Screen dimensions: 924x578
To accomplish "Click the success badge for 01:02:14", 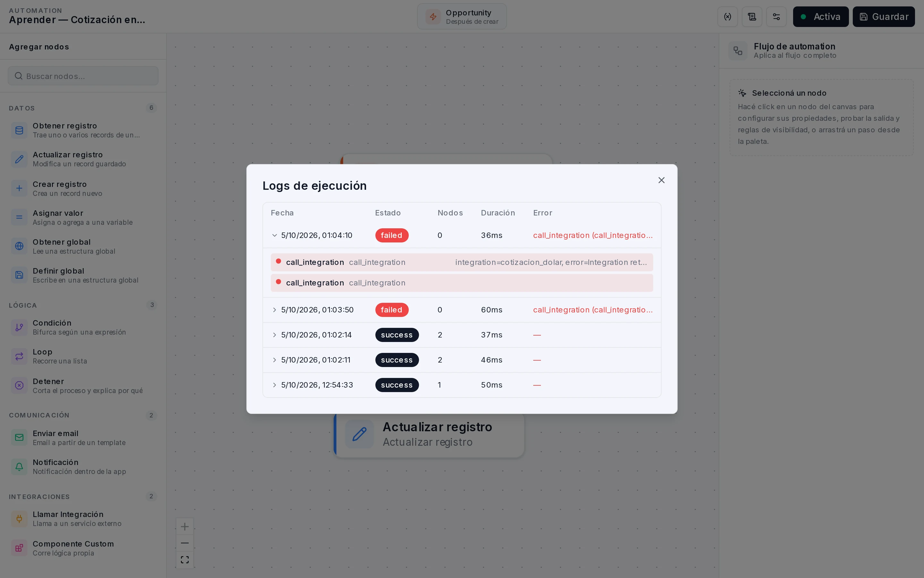I will (397, 335).
